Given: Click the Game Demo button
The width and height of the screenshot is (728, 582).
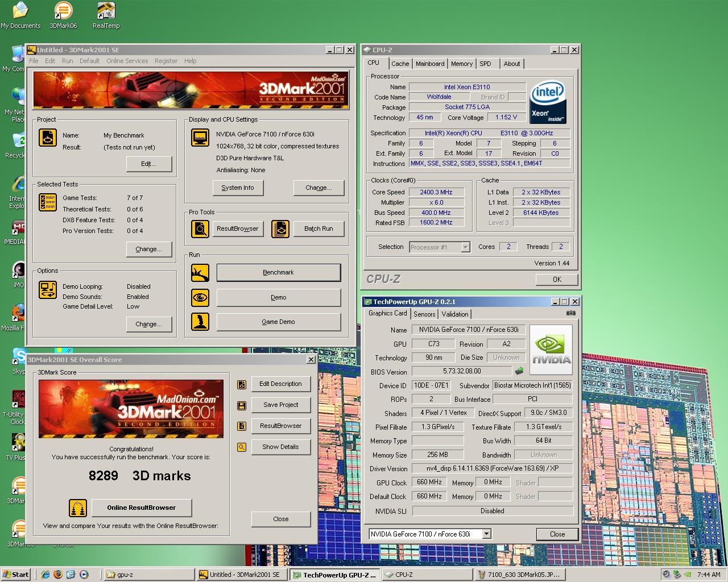Looking at the screenshot, I should (279, 322).
